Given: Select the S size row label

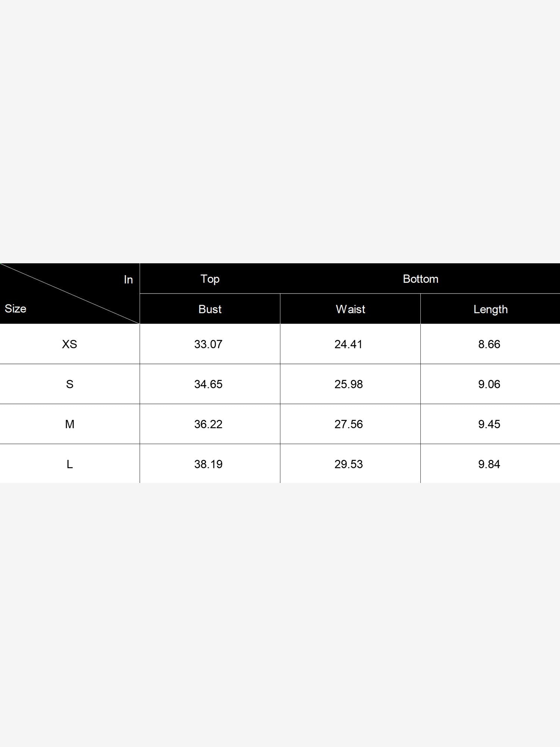Looking at the screenshot, I should (x=69, y=384).
